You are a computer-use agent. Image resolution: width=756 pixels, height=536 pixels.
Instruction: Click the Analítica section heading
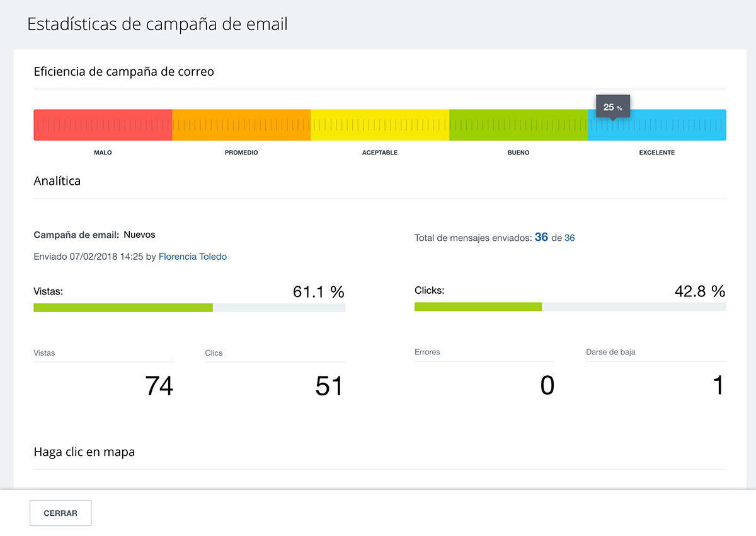[57, 181]
